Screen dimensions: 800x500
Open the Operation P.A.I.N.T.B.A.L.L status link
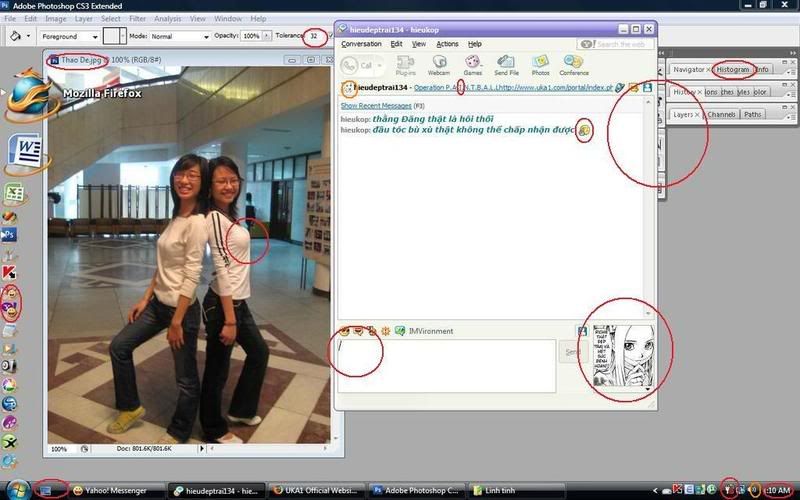point(513,87)
